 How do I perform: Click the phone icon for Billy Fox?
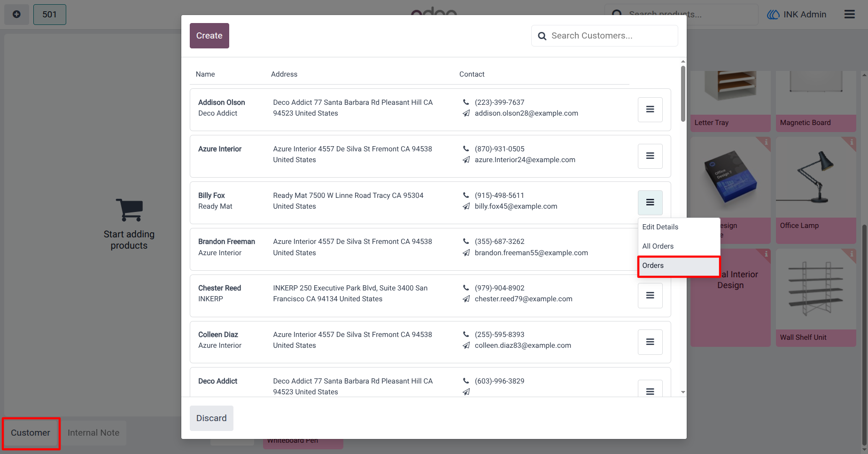pyautogui.click(x=466, y=195)
